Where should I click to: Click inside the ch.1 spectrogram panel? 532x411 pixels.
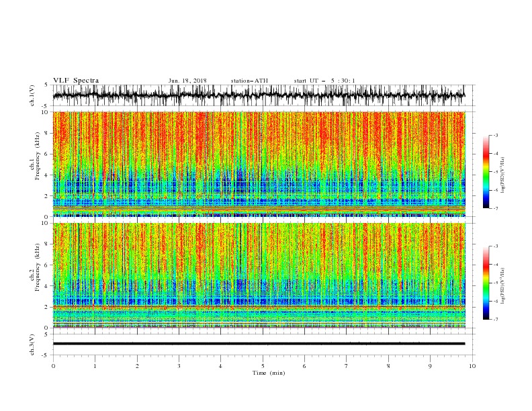[x=259, y=164]
